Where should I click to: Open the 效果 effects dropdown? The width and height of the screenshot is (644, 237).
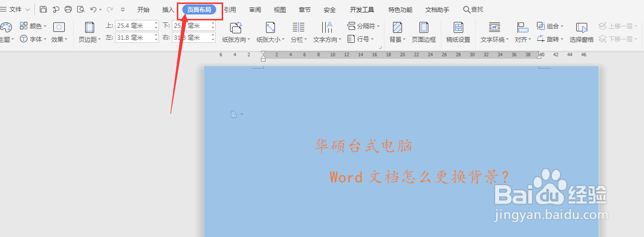coord(59,32)
